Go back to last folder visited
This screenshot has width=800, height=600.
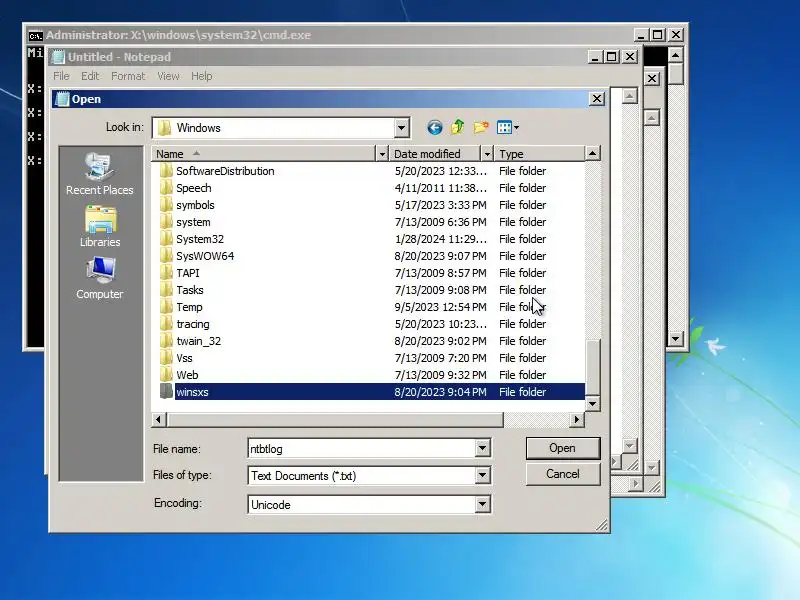click(x=435, y=128)
